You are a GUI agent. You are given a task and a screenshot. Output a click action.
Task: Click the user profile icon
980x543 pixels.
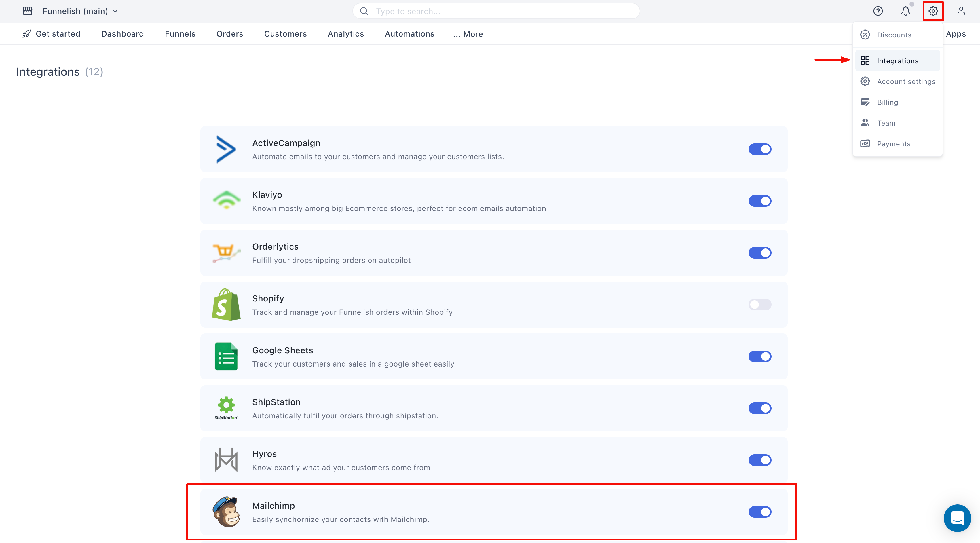[x=961, y=11]
